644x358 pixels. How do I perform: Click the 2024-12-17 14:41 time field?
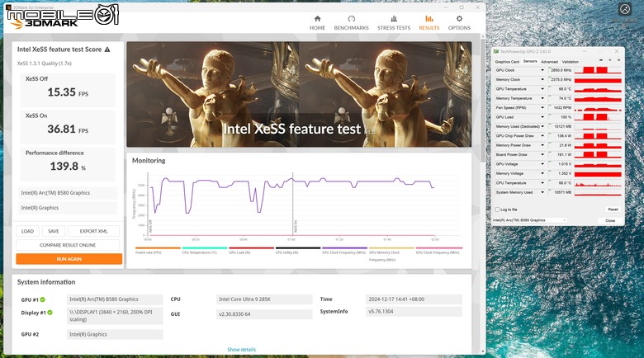(x=414, y=299)
